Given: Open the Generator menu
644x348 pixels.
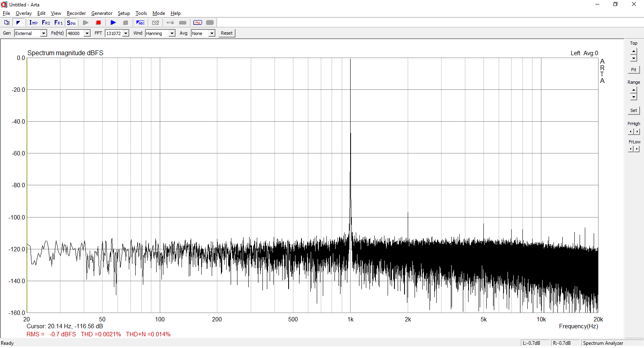Looking at the screenshot, I should pos(102,13).
